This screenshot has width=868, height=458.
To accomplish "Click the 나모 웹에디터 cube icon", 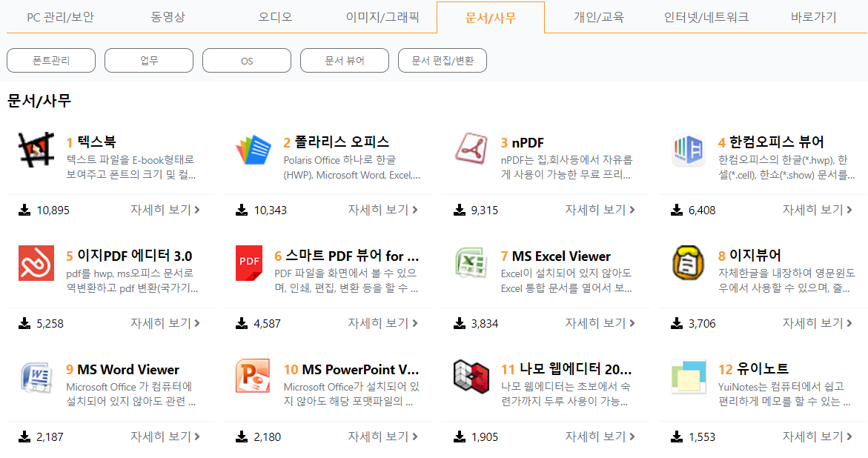I will coord(471,376).
